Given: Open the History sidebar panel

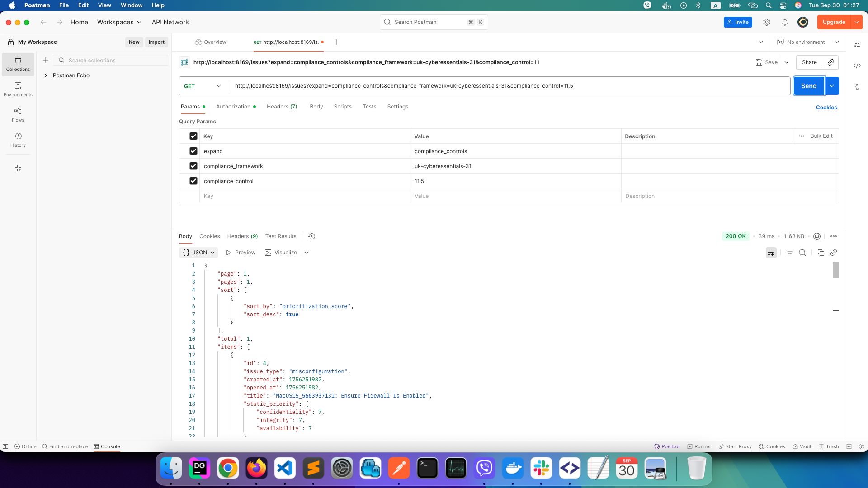Looking at the screenshot, I should pos(18,140).
